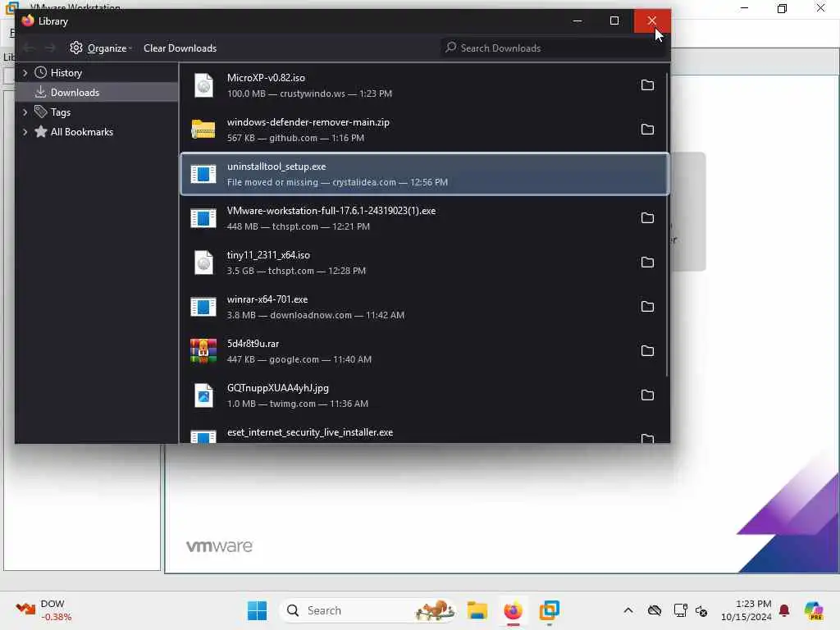840x630 pixels.
Task: Select the winrar-x64-701.exe download entry
Action: [424, 307]
